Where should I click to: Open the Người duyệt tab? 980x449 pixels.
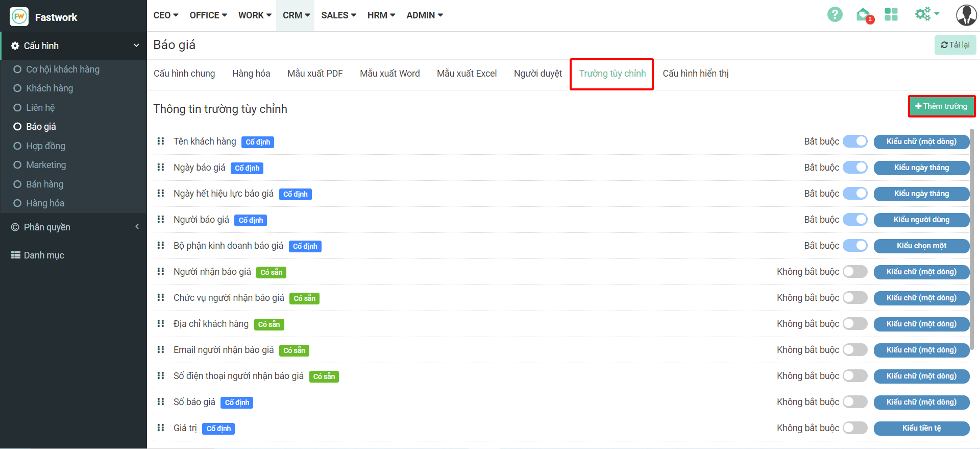click(537, 74)
